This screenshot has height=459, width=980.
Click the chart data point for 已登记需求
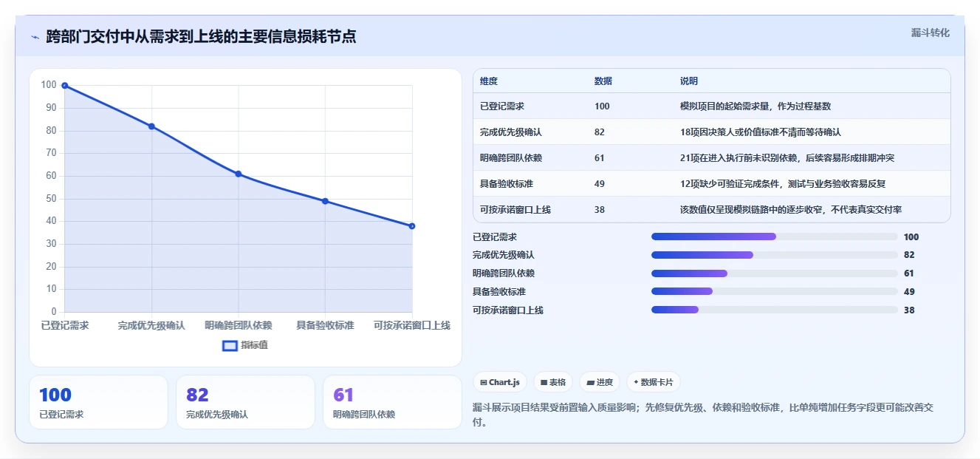65,86
